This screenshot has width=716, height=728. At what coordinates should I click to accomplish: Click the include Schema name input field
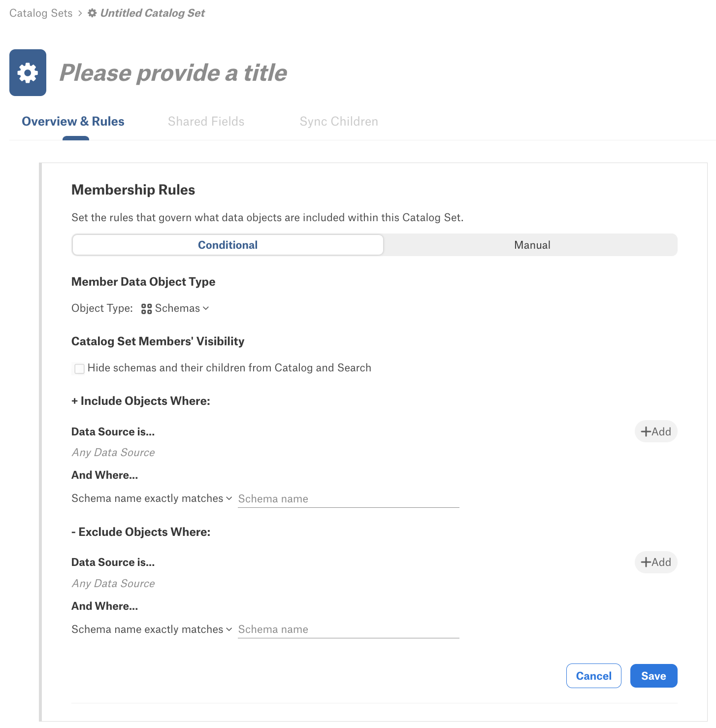pyautogui.click(x=348, y=499)
